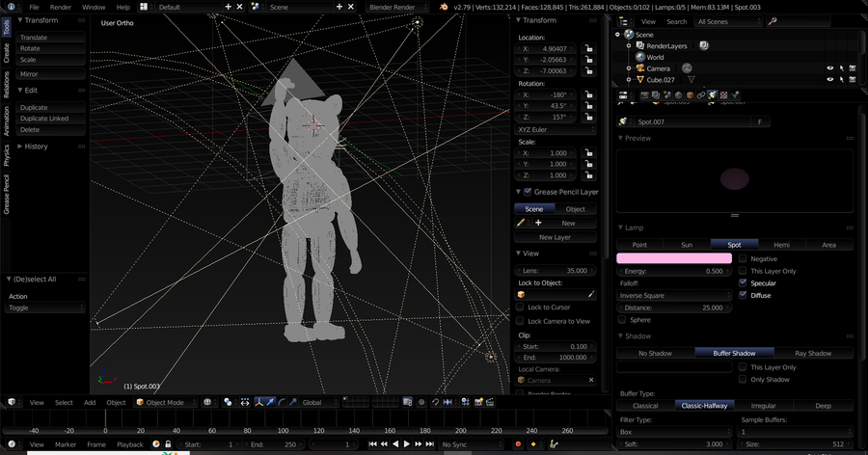Viewport: 868px width, 455px height.
Task: Open the Render properties tab icon
Action: tap(645, 95)
